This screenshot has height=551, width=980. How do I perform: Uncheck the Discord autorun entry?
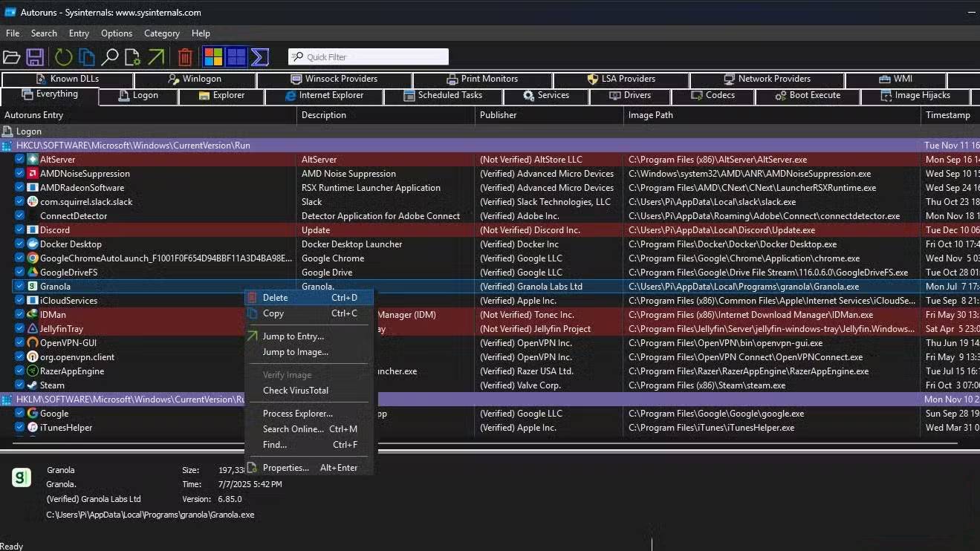[20, 230]
